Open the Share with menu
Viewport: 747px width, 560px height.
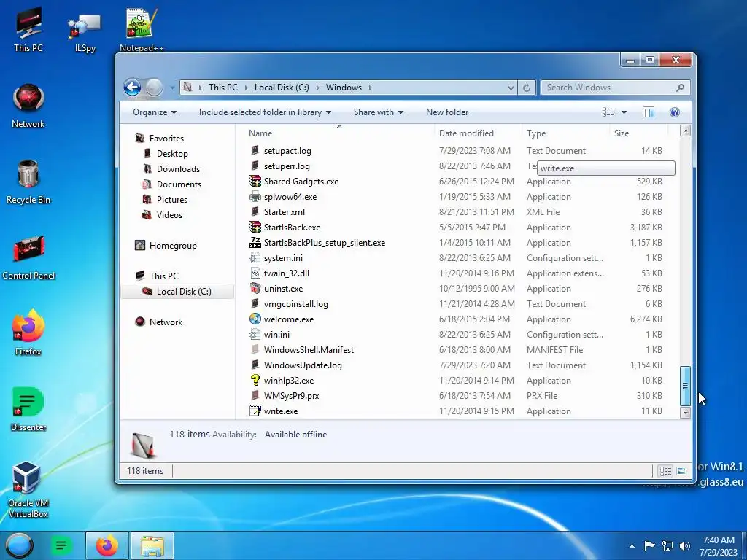(x=379, y=112)
